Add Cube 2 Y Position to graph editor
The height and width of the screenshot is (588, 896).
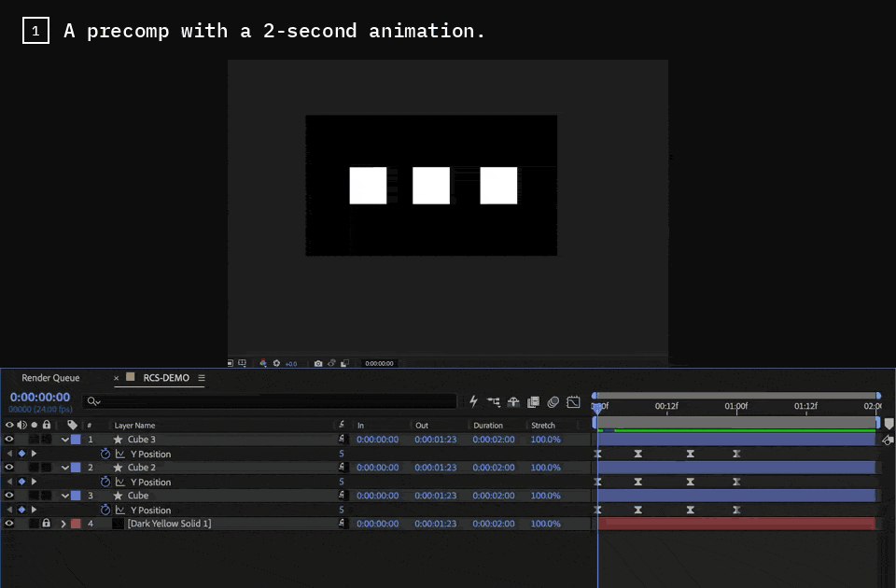[120, 482]
